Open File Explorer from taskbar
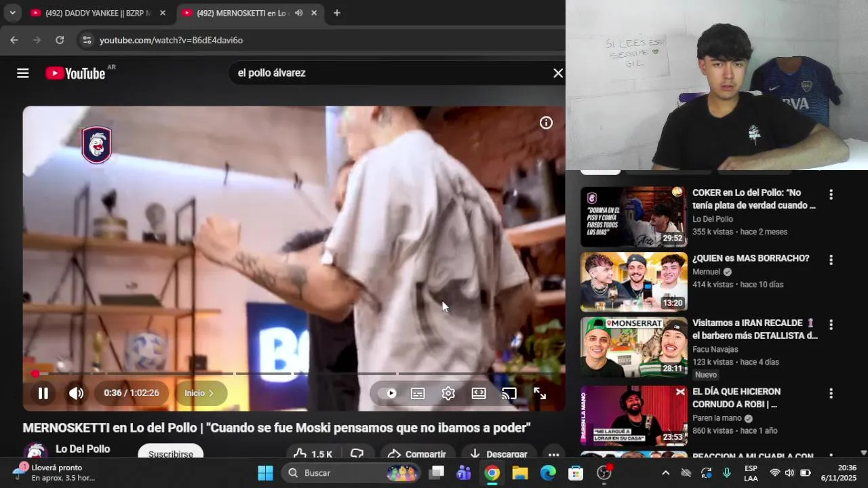The width and height of the screenshot is (868, 488). click(519, 472)
